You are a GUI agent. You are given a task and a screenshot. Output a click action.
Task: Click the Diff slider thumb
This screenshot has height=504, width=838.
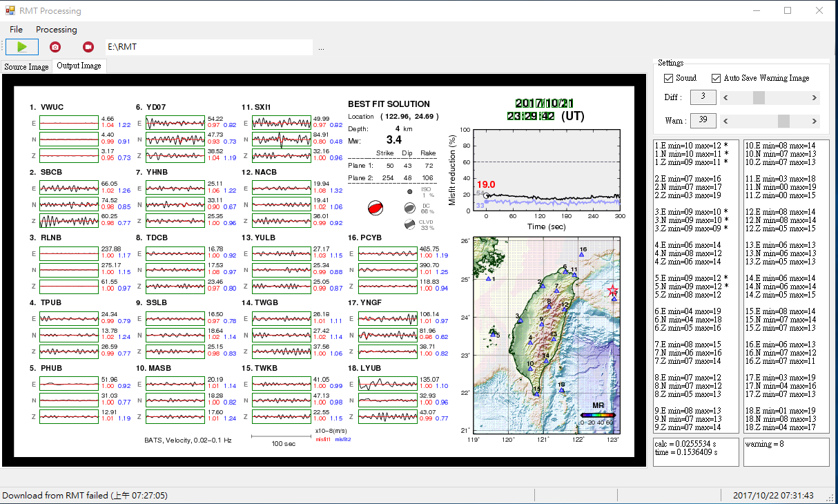(759, 98)
